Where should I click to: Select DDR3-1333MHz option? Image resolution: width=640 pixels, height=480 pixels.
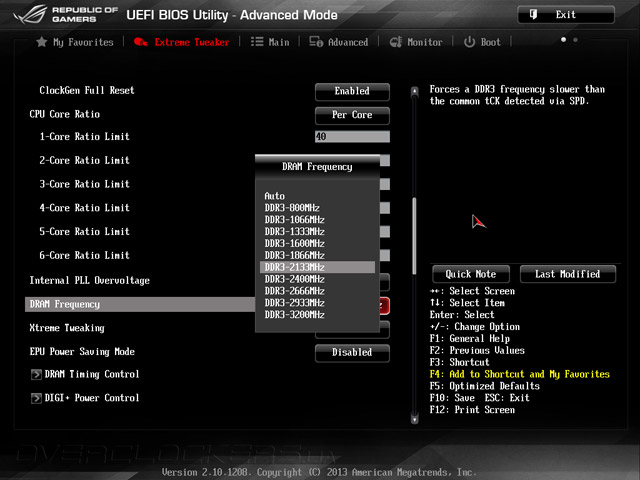coord(317,231)
